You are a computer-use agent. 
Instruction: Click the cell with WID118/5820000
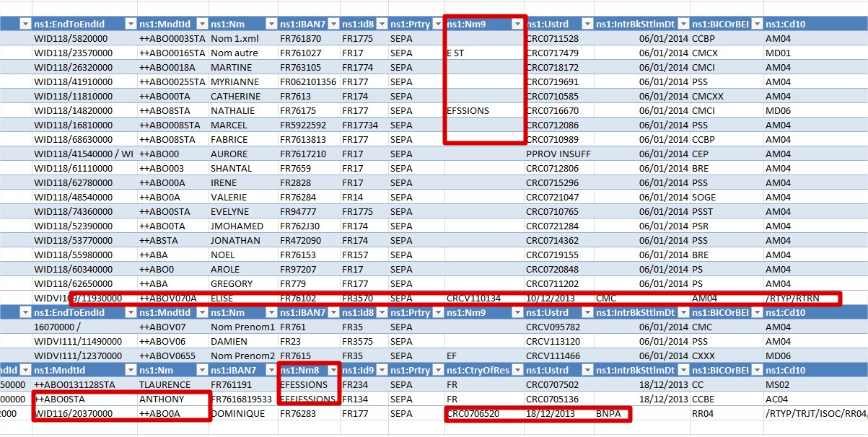[x=71, y=38]
